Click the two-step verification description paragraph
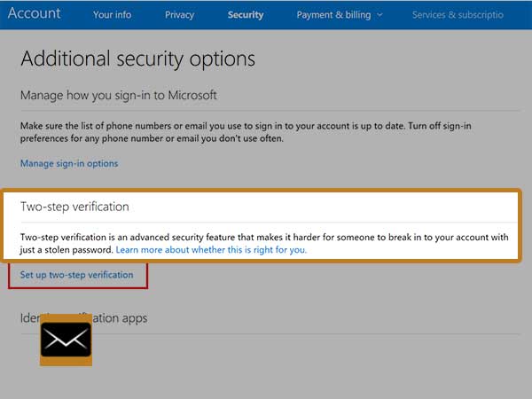 264,244
